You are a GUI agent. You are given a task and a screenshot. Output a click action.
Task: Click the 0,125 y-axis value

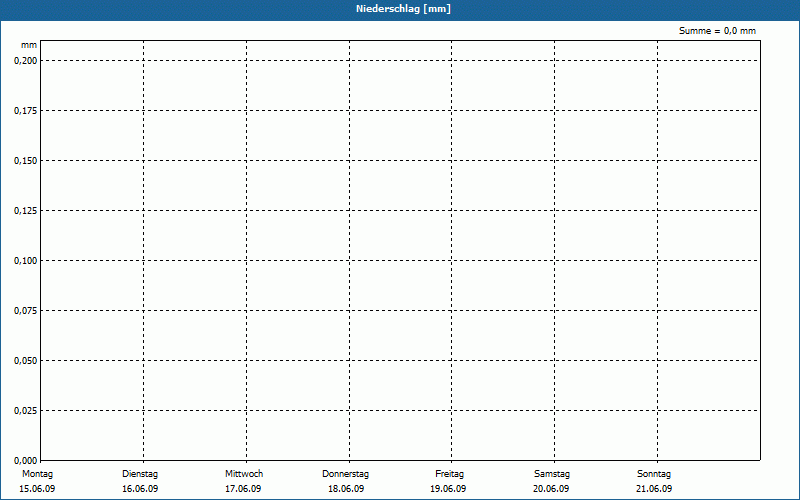point(26,211)
